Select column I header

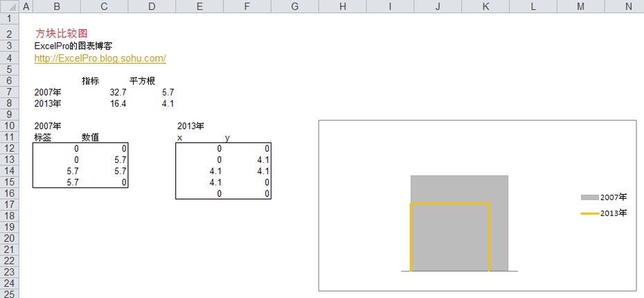pos(390,6)
